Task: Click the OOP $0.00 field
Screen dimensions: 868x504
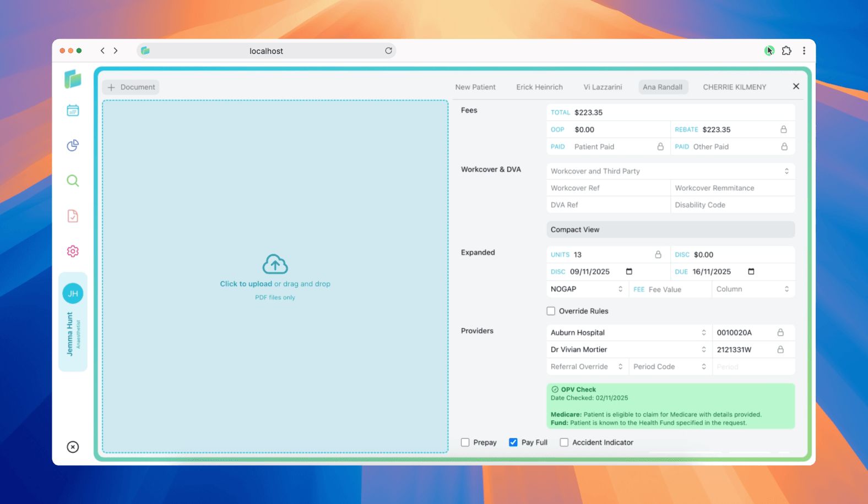Action: point(608,129)
